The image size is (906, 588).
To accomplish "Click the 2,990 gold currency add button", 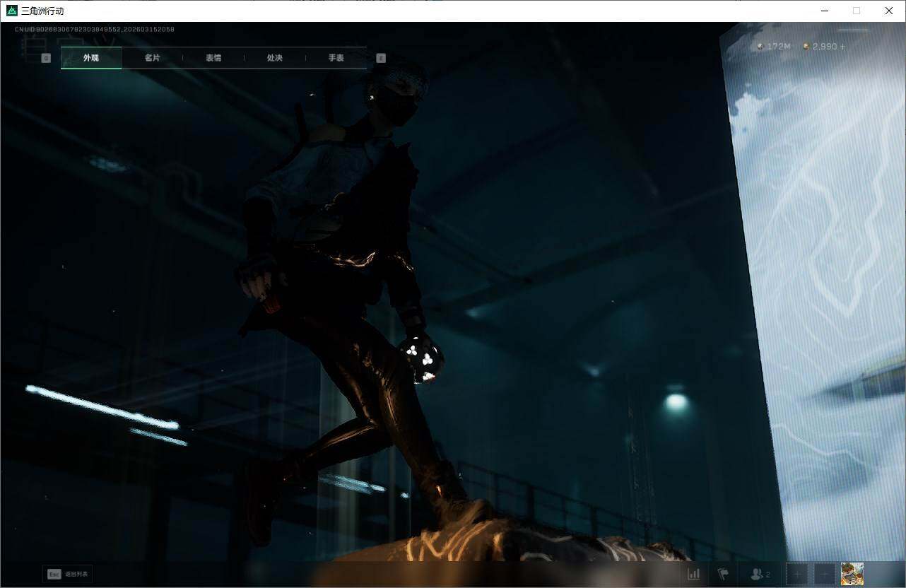I will pyautogui.click(x=842, y=47).
